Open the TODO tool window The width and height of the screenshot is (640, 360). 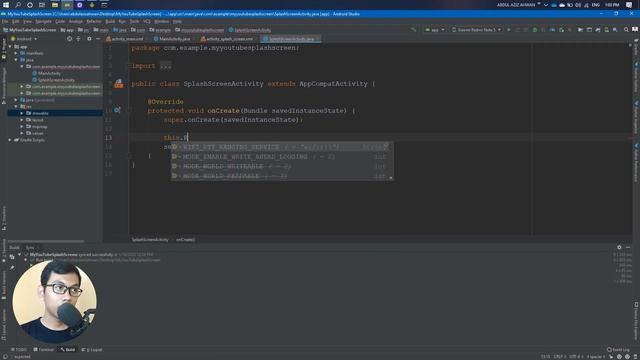pos(19,350)
